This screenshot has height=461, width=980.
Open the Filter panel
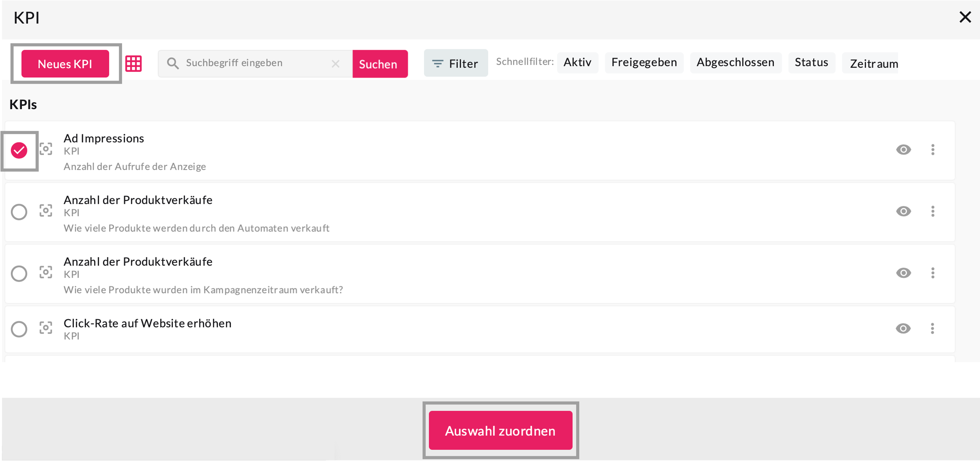click(455, 64)
